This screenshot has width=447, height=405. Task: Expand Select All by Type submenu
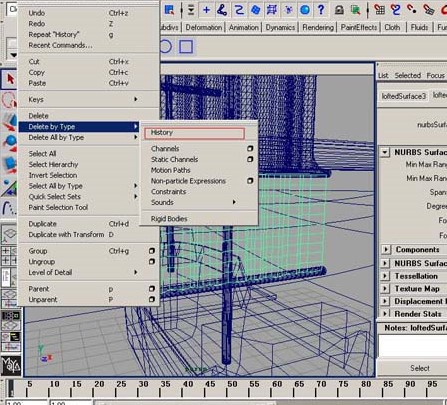136,186
